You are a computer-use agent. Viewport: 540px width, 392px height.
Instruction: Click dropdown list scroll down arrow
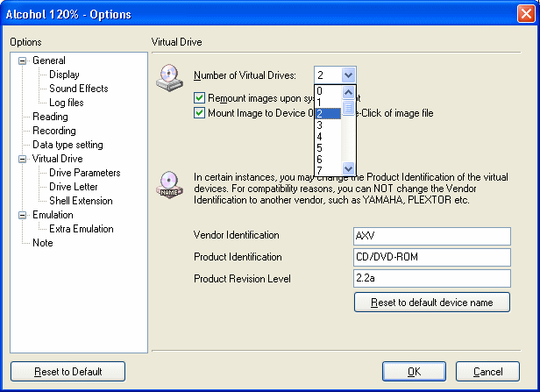[349, 168]
